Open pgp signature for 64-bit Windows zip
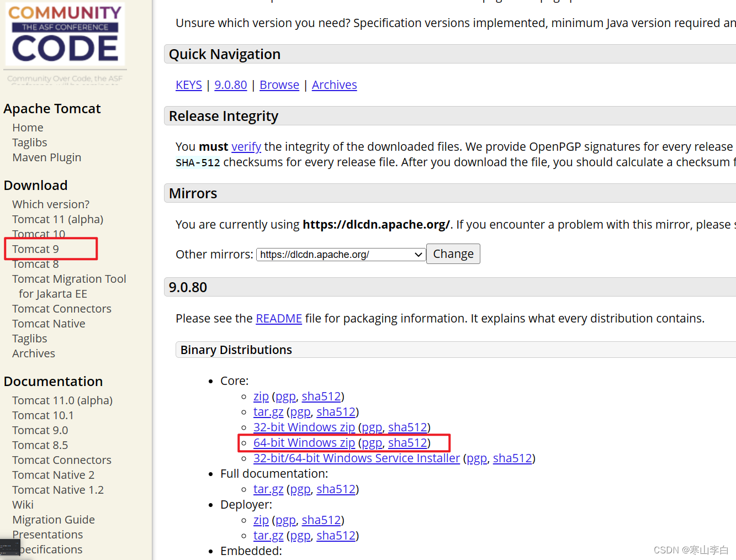Screen dimensions: 736x560 [372, 443]
